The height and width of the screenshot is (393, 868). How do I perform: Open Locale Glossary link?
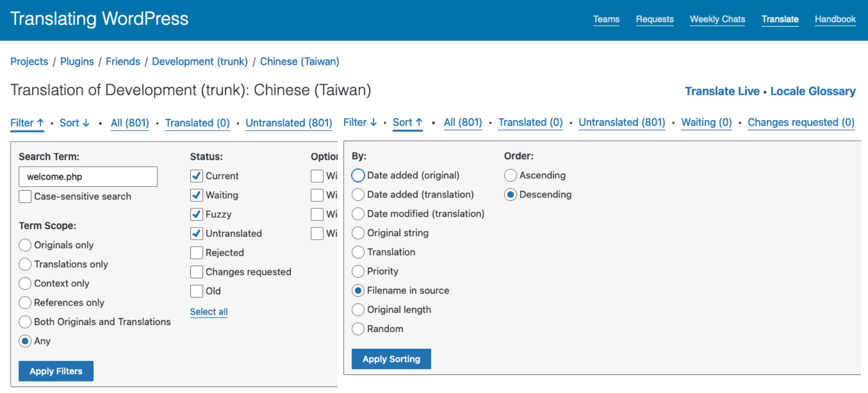pos(813,91)
